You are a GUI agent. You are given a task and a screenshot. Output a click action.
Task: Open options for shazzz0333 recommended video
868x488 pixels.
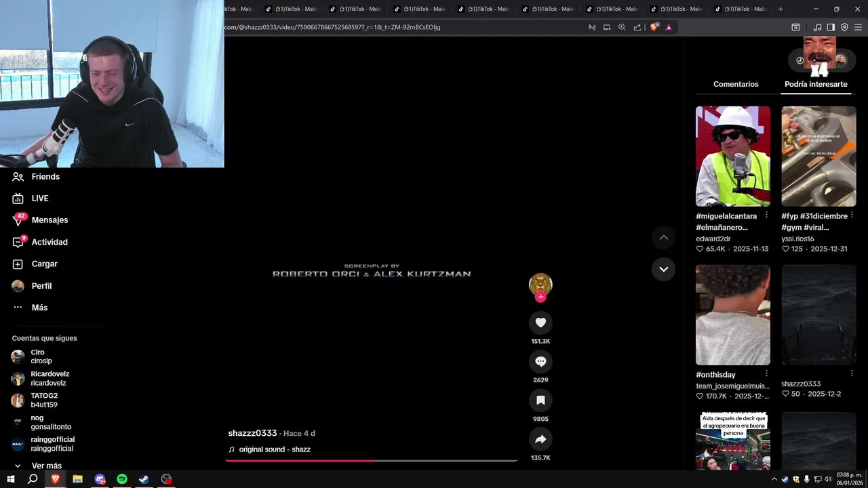point(852,373)
